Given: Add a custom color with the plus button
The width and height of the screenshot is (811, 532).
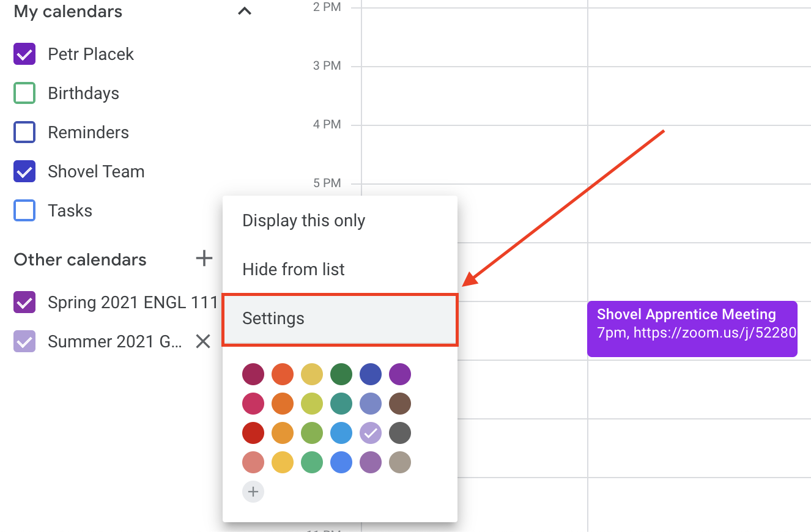Looking at the screenshot, I should click(253, 491).
